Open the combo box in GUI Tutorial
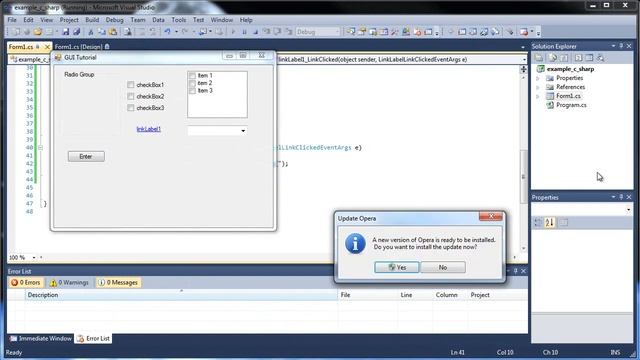 [x=243, y=131]
